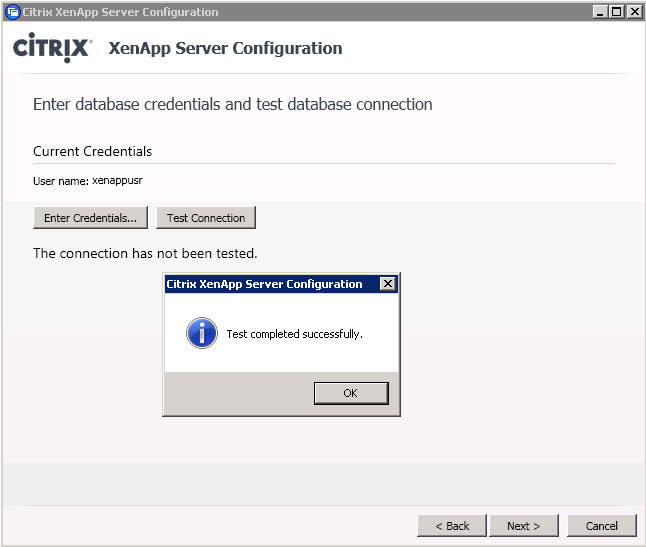The width and height of the screenshot is (646, 547).
Task: Click the 'XenApp Server Configuration' header title
Action: (225, 48)
